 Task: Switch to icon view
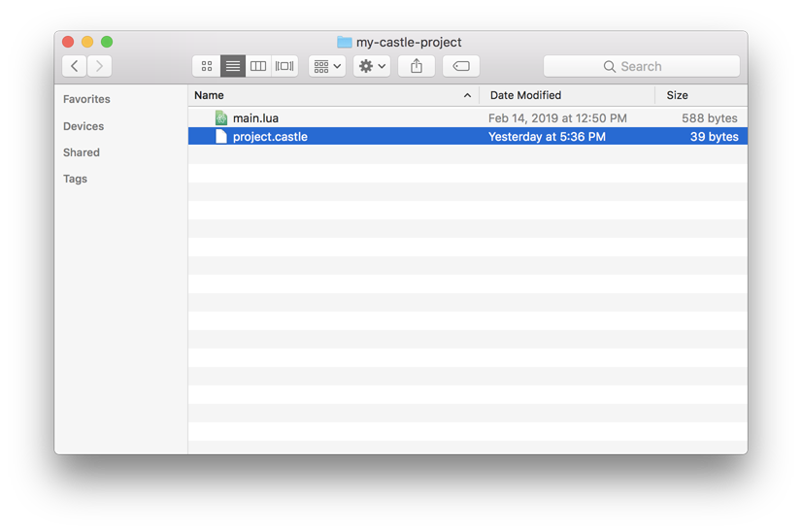click(207, 66)
